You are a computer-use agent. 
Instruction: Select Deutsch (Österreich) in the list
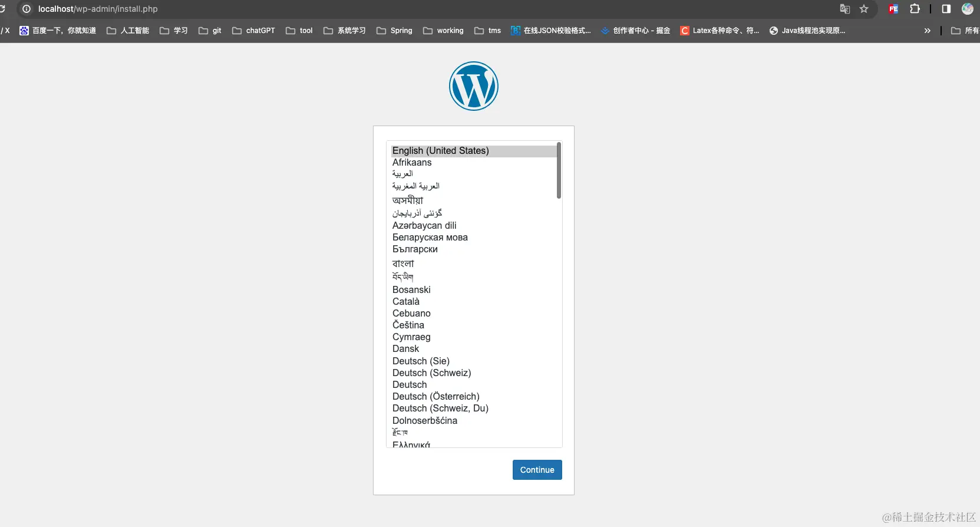coord(474,397)
